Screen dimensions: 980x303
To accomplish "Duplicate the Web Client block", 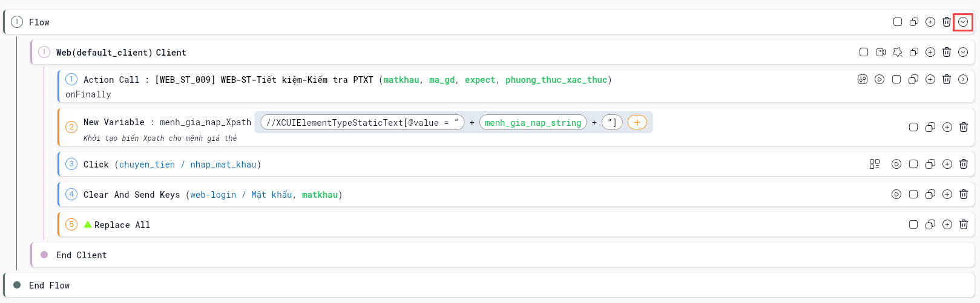I will (x=914, y=53).
